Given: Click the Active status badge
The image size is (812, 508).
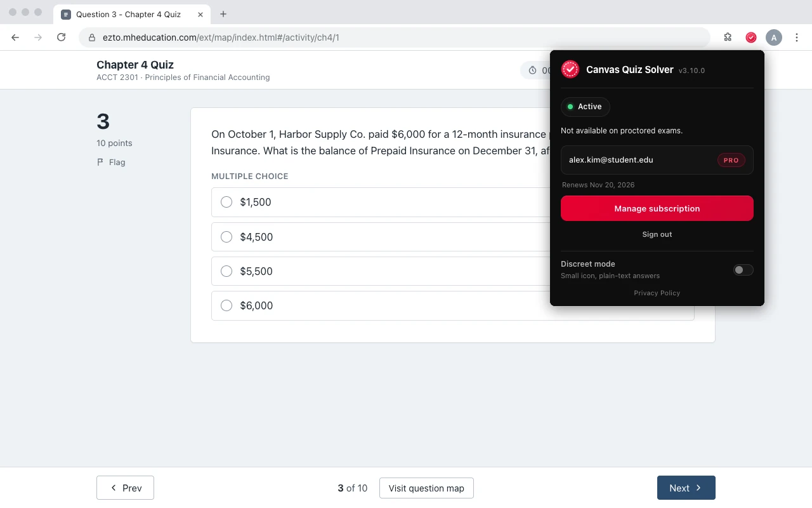Looking at the screenshot, I should [x=586, y=107].
